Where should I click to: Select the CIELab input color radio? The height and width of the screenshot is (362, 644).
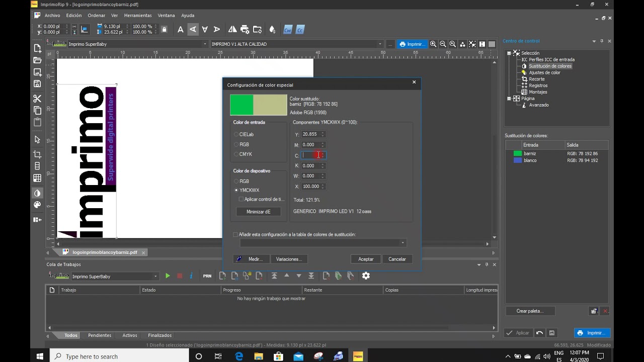pyautogui.click(x=236, y=134)
